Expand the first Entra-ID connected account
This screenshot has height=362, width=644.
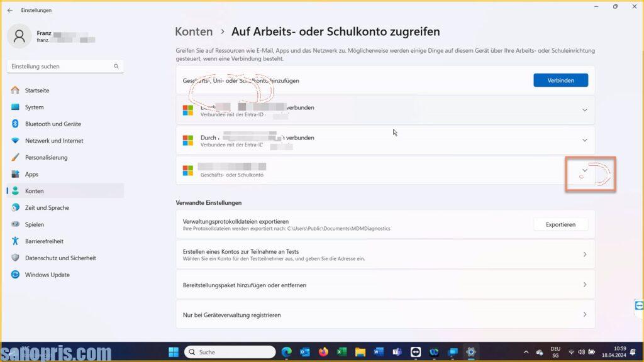(584, 110)
